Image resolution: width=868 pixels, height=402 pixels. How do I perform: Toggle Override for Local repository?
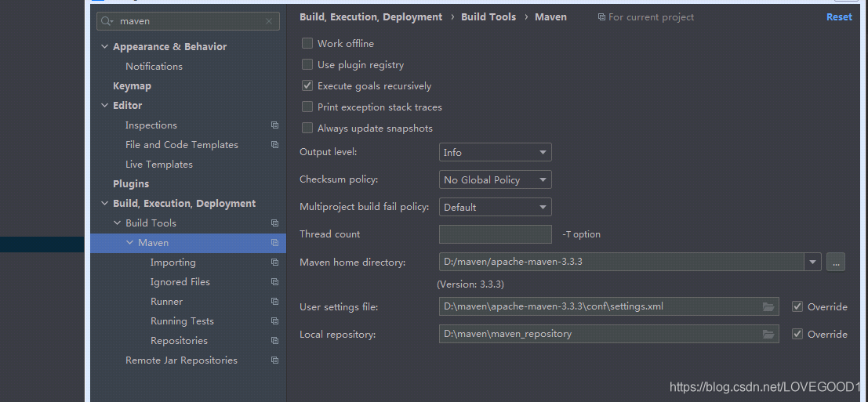pos(797,334)
